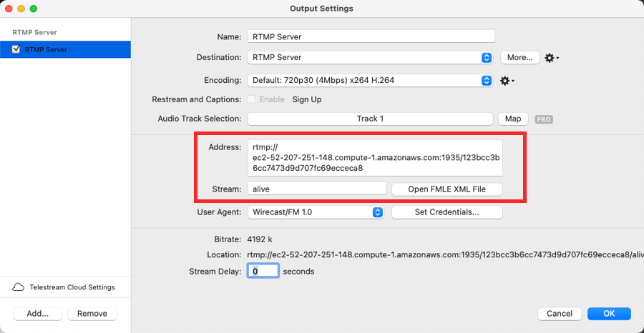Click the Stream Delay seconds field

[263, 272]
